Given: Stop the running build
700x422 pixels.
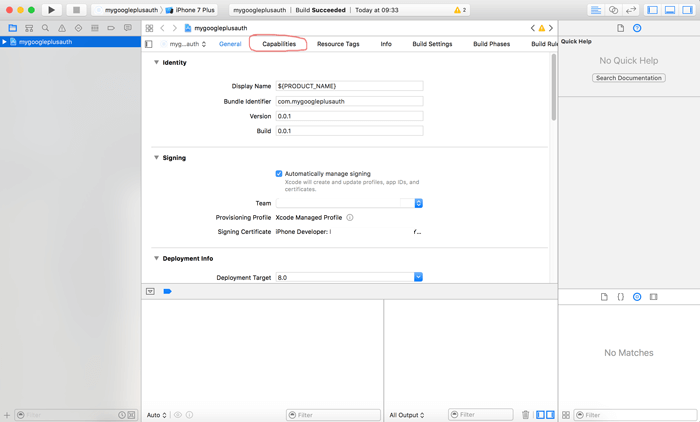Looking at the screenshot, I should coord(76,10).
